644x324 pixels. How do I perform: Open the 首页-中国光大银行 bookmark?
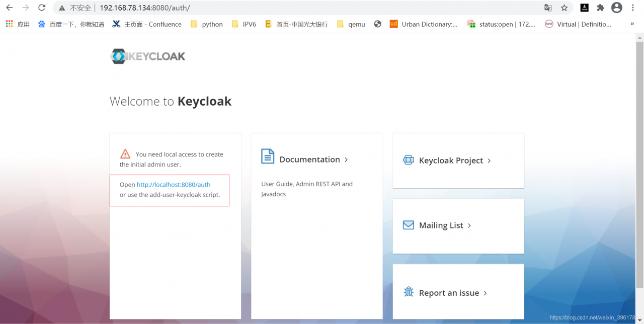pyautogui.click(x=296, y=24)
